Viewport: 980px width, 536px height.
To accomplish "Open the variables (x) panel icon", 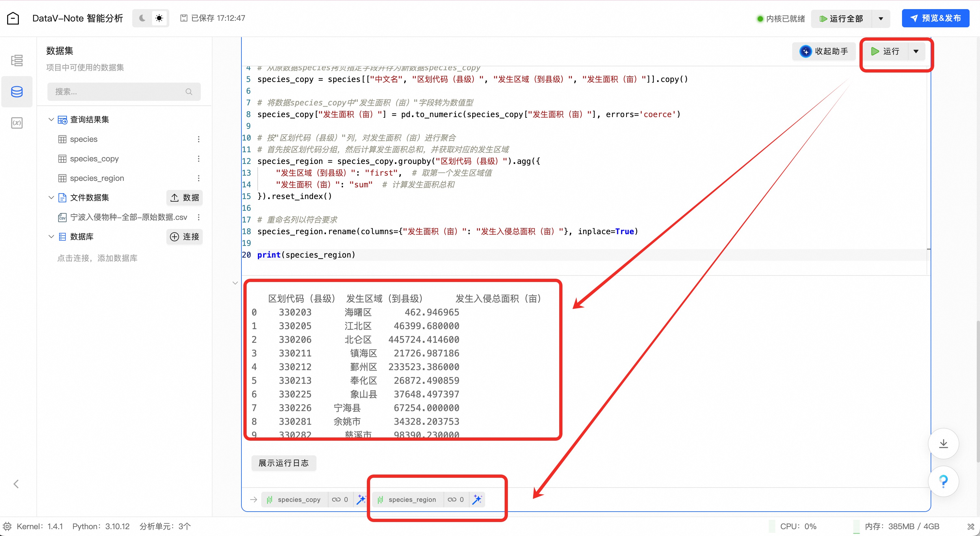I will coord(17,123).
